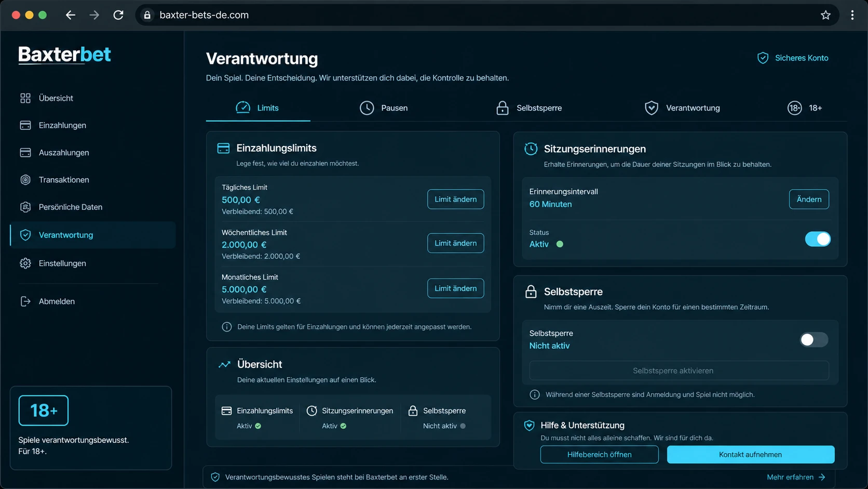Image resolution: width=868 pixels, height=489 pixels.
Task: Click the Verantwortung tab shield icon
Action: (652, 108)
